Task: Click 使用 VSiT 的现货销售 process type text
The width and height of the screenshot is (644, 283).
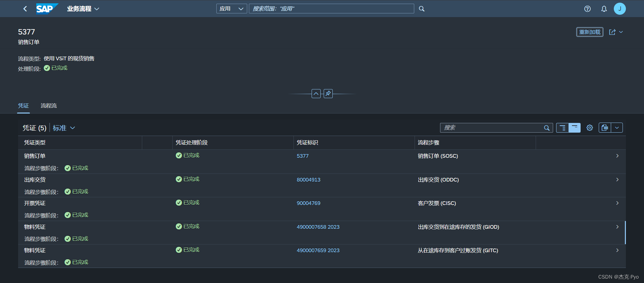Action: 69,59
